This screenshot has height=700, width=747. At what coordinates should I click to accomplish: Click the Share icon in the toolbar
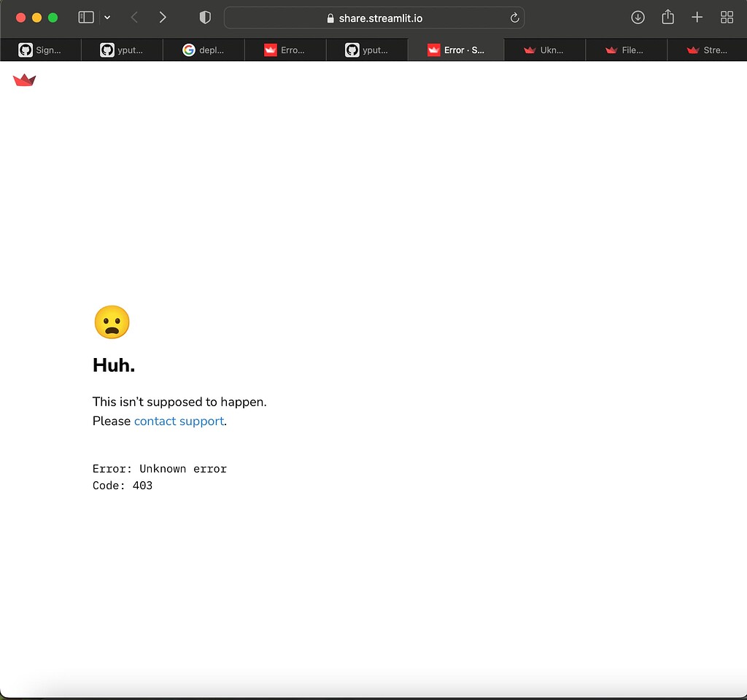coord(667,17)
